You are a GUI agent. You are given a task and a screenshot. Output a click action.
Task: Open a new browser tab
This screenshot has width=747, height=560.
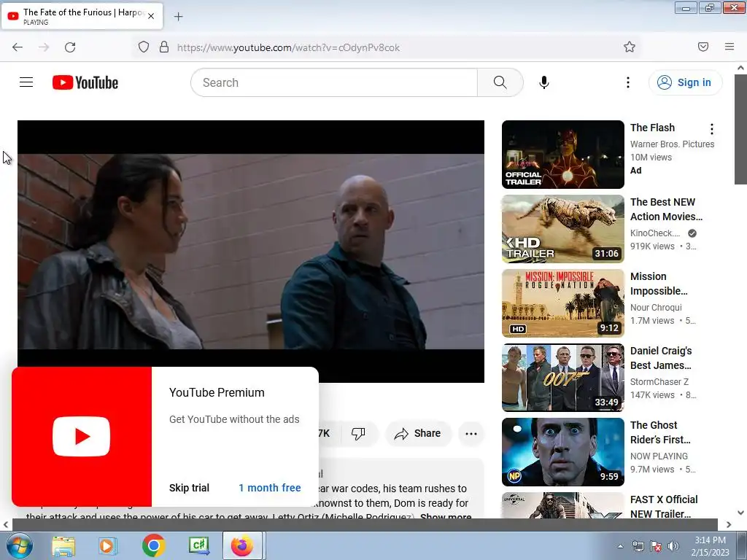[178, 17]
